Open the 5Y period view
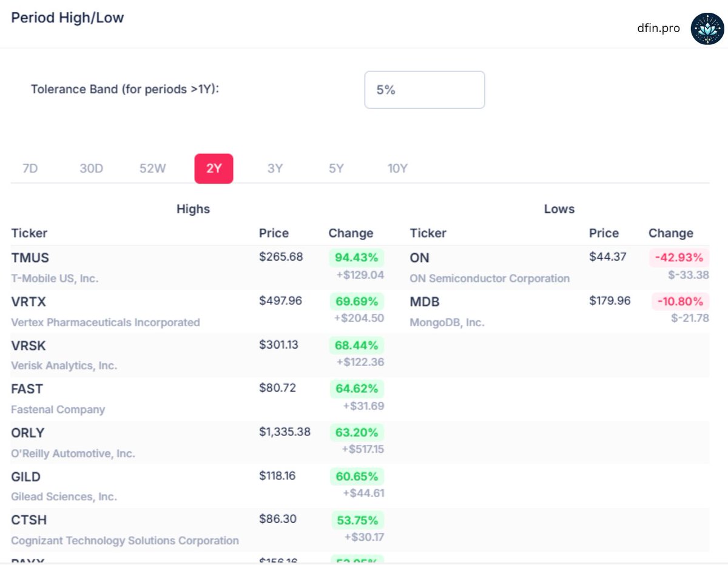The width and height of the screenshot is (728, 565). click(335, 169)
